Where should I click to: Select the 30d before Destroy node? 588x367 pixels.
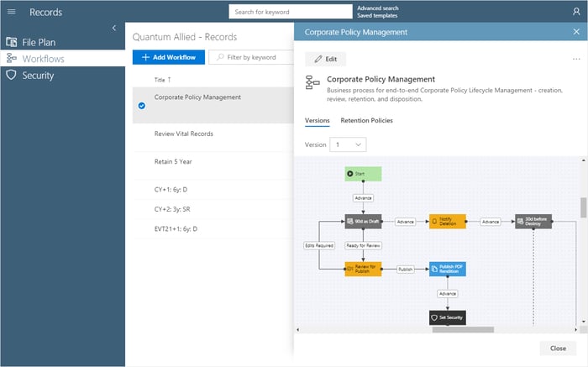[533, 222]
